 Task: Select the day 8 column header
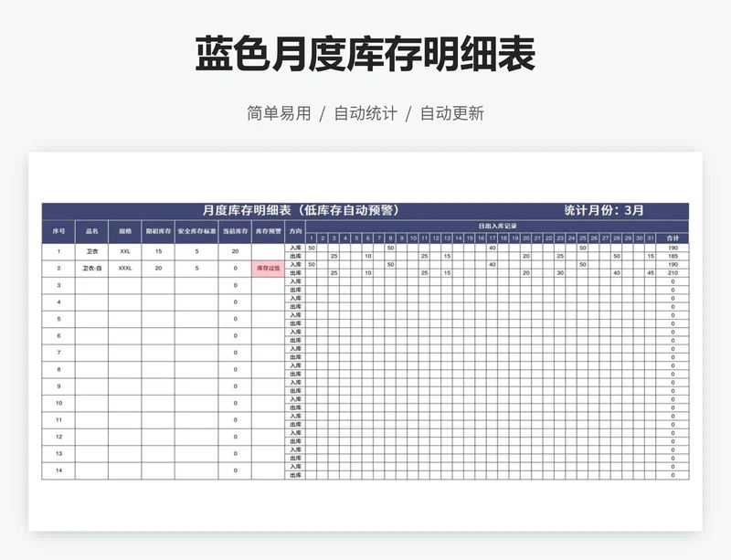tap(391, 238)
